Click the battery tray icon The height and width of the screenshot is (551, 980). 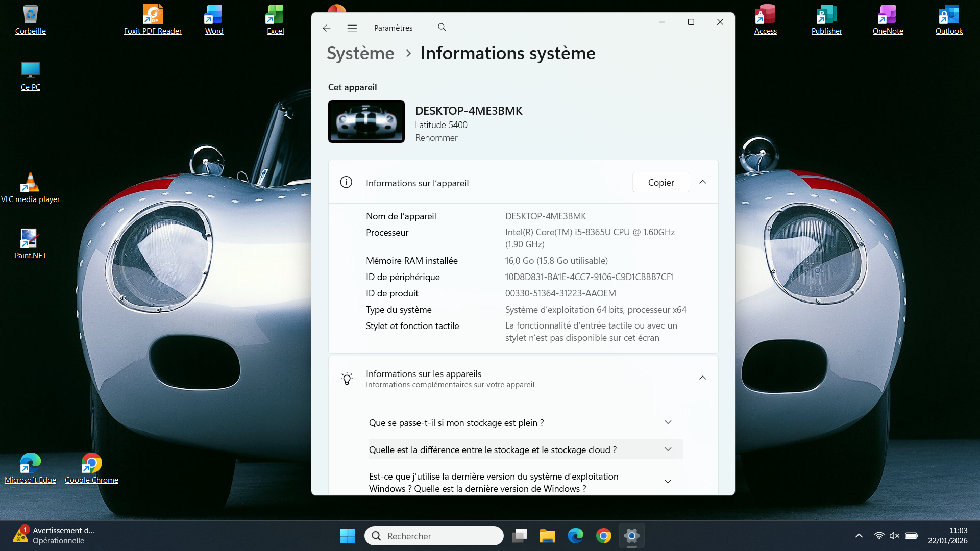pos(911,536)
